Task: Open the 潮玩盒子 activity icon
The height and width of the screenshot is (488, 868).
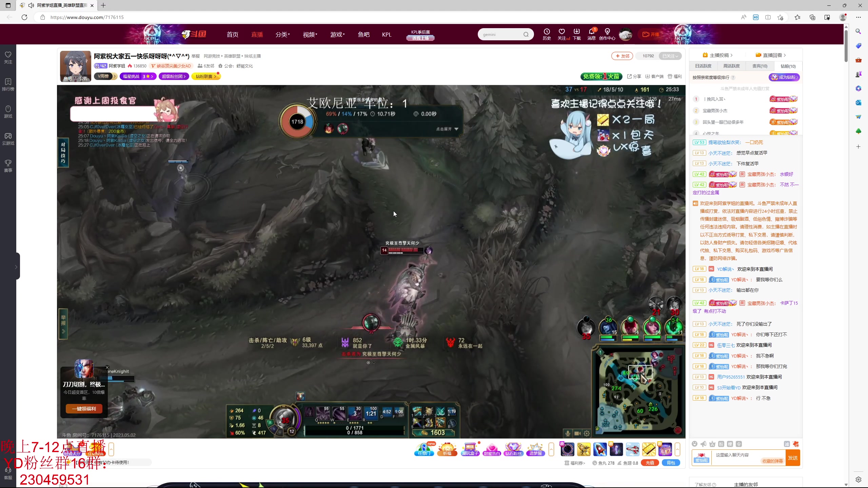Action: [470, 449]
